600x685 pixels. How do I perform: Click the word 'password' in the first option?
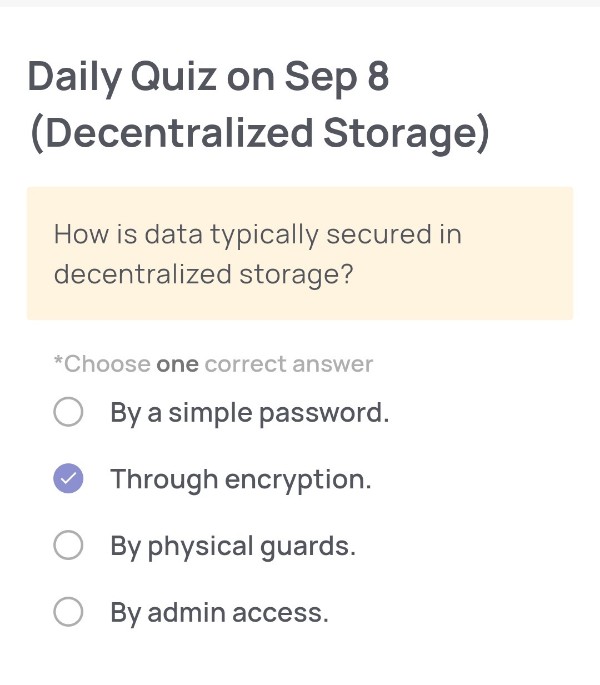[323, 412]
